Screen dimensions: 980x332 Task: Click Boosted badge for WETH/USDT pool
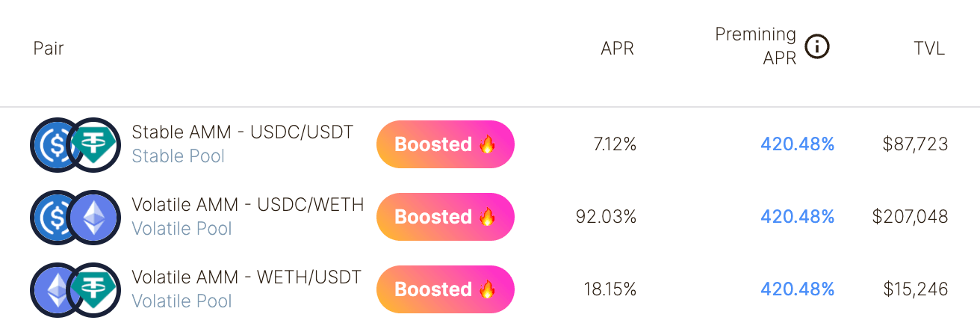click(445, 289)
